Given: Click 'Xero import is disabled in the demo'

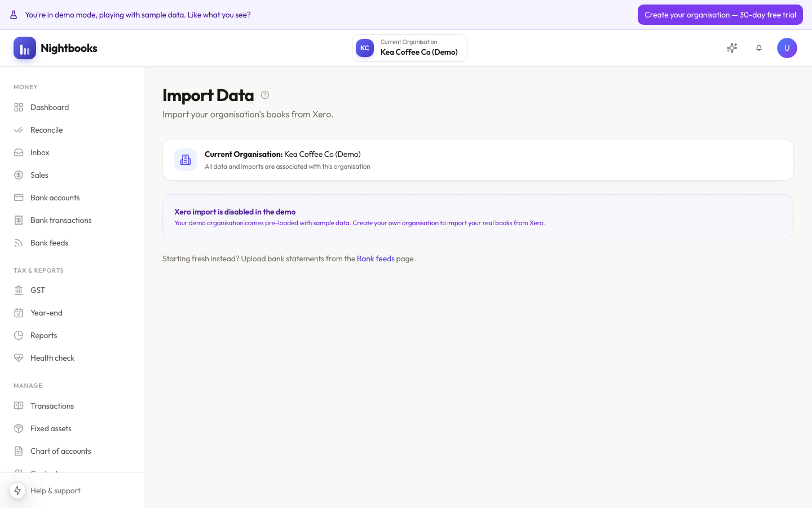Looking at the screenshot, I should (x=235, y=212).
